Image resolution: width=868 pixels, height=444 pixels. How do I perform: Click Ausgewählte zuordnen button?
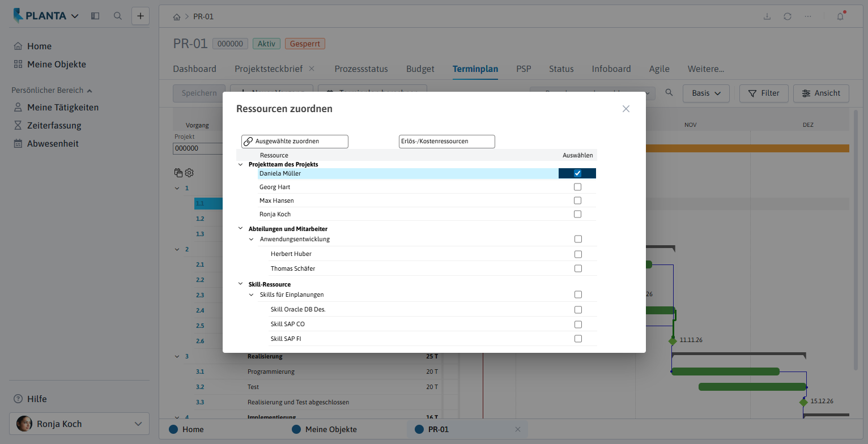[x=295, y=141]
